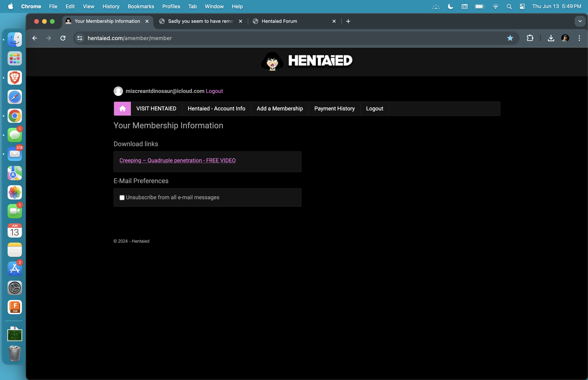This screenshot has height=380, width=588.
Task: Reload the current page
Action: [x=63, y=38]
